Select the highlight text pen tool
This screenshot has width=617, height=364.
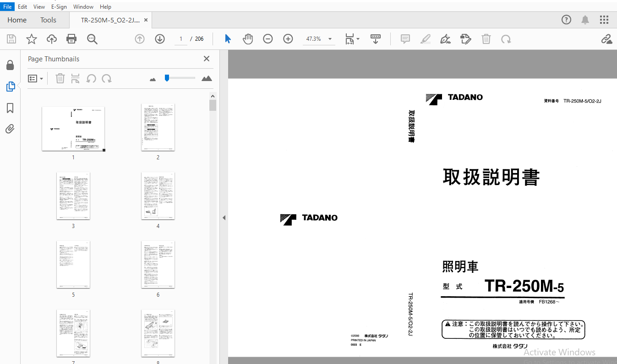[x=426, y=39]
